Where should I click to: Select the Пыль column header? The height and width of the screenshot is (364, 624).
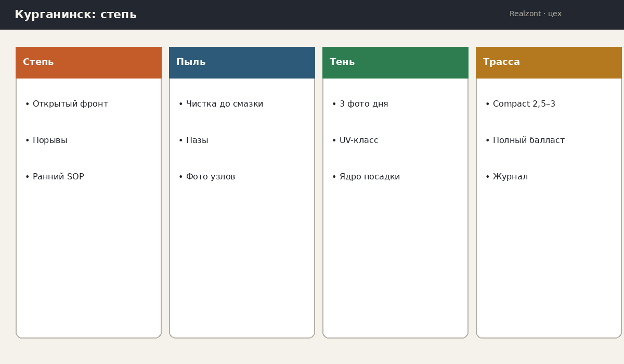(x=242, y=62)
